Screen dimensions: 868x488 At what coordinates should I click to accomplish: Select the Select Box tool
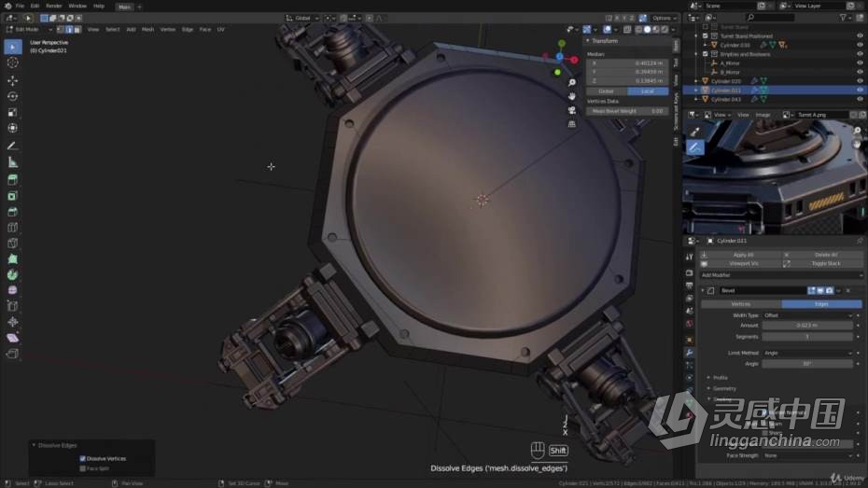pos(13,47)
